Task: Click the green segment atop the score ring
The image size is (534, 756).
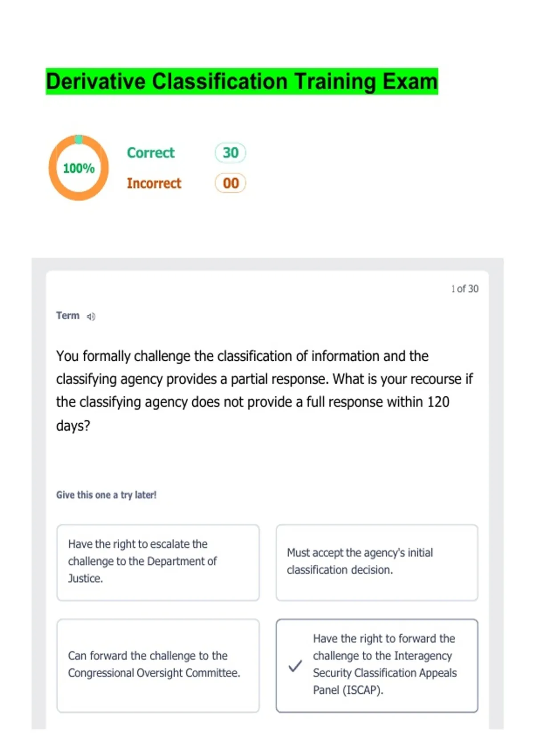Action: point(79,140)
